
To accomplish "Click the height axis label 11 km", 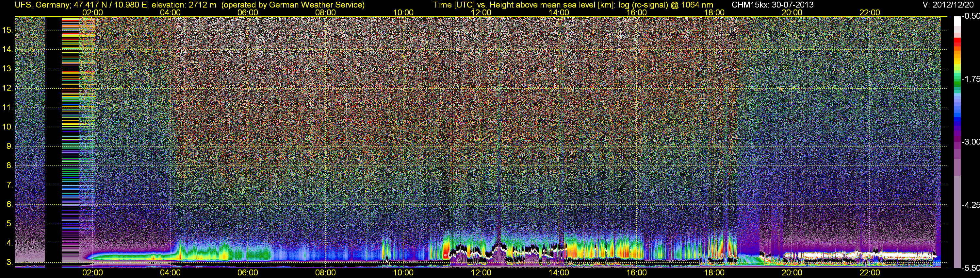I will point(7,107).
